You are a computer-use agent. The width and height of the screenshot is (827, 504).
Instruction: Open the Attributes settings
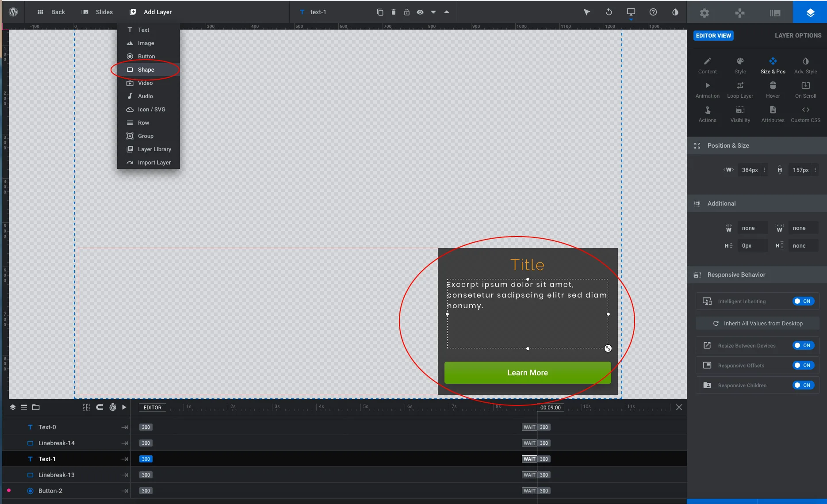pos(773,114)
